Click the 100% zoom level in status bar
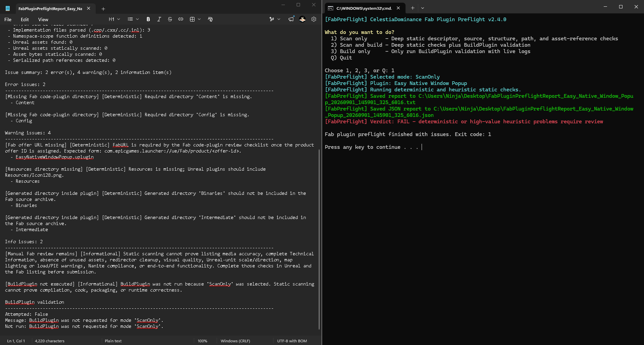Image resolution: width=644 pixels, height=345 pixels. 202,341
